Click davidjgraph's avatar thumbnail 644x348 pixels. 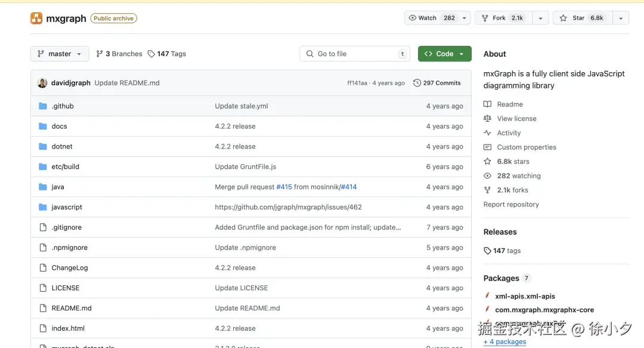tap(42, 83)
